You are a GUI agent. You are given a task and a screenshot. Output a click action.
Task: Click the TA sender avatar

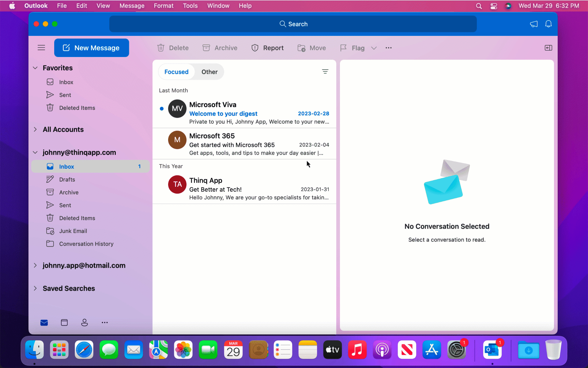pos(177,184)
